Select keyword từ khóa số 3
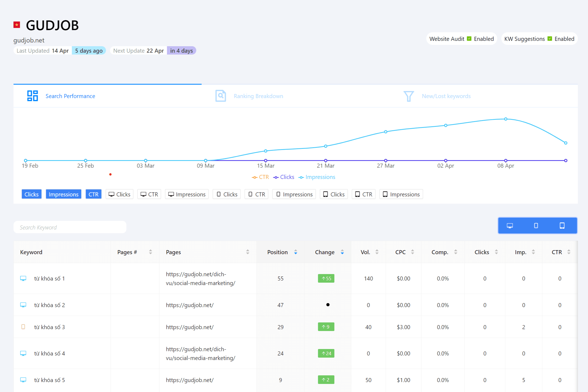The height and width of the screenshot is (392, 588). (x=49, y=327)
